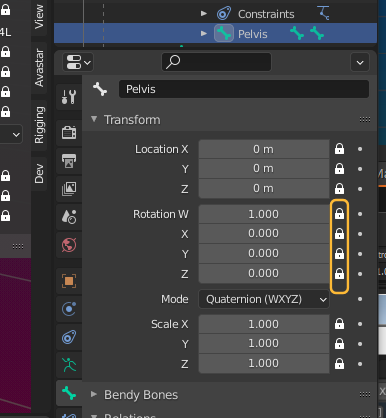Click the Location X value field
Screen dimensions: 386x418
tap(264, 149)
